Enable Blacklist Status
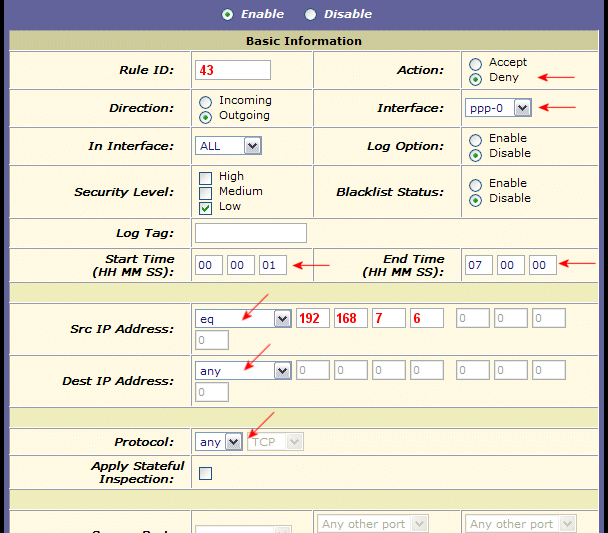 click(475, 184)
